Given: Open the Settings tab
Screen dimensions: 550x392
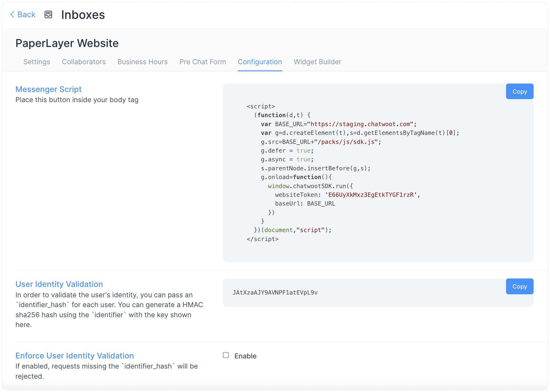Looking at the screenshot, I should 37,62.
